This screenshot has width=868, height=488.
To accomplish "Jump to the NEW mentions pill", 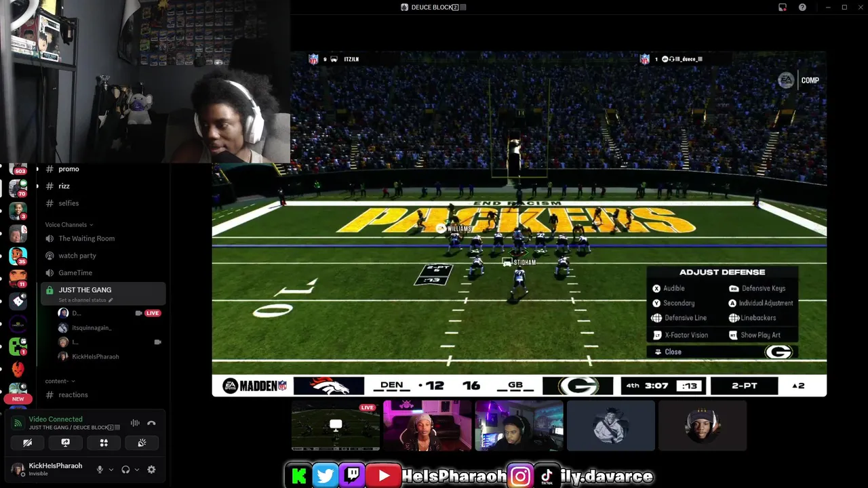I will pyautogui.click(x=18, y=399).
